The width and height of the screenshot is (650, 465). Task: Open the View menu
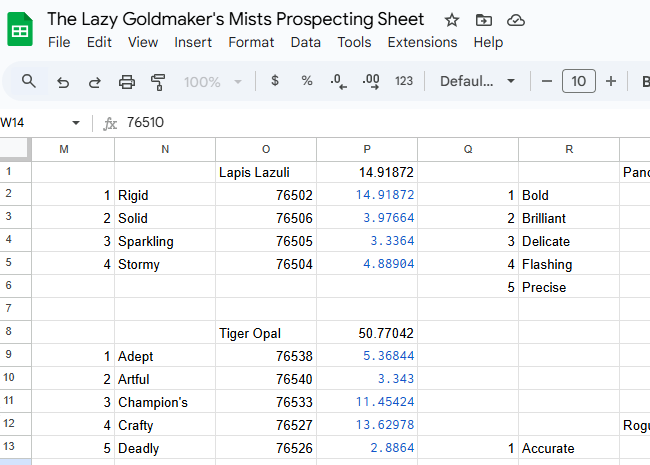point(143,42)
